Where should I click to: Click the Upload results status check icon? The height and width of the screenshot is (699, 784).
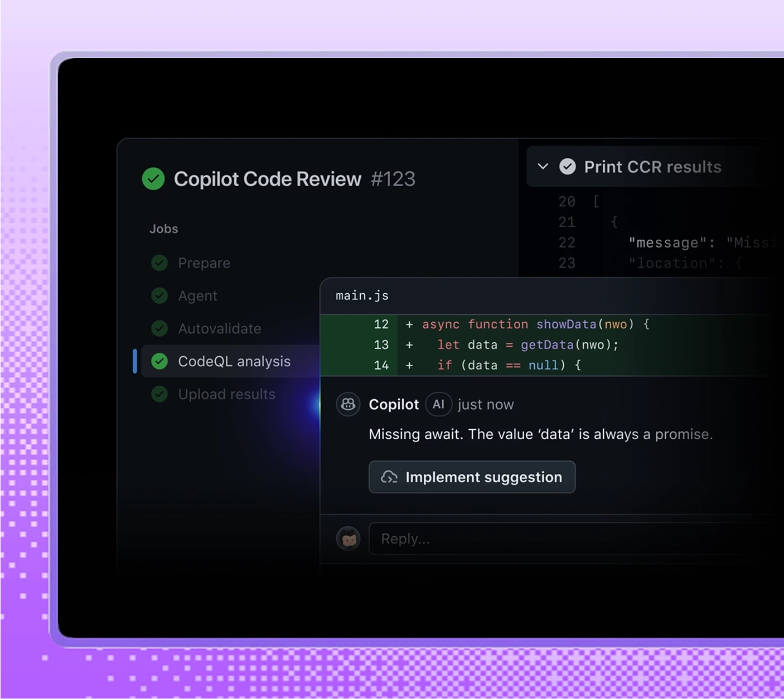click(x=159, y=394)
